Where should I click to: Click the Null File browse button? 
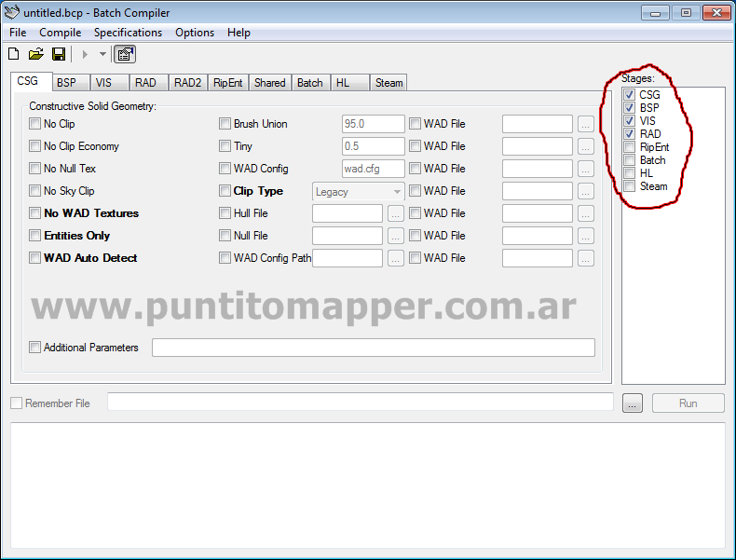click(x=396, y=236)
